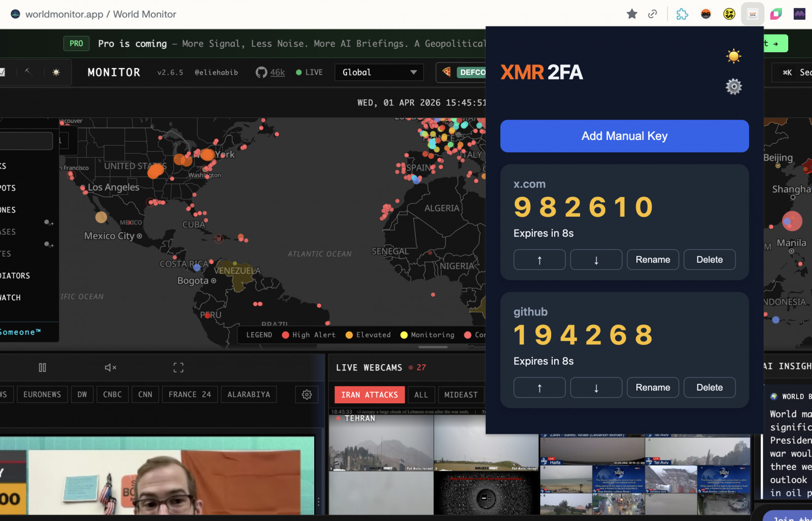Open the Global region dropdown
This screenshot has width=812, height=521.
[x=379, y=73]
